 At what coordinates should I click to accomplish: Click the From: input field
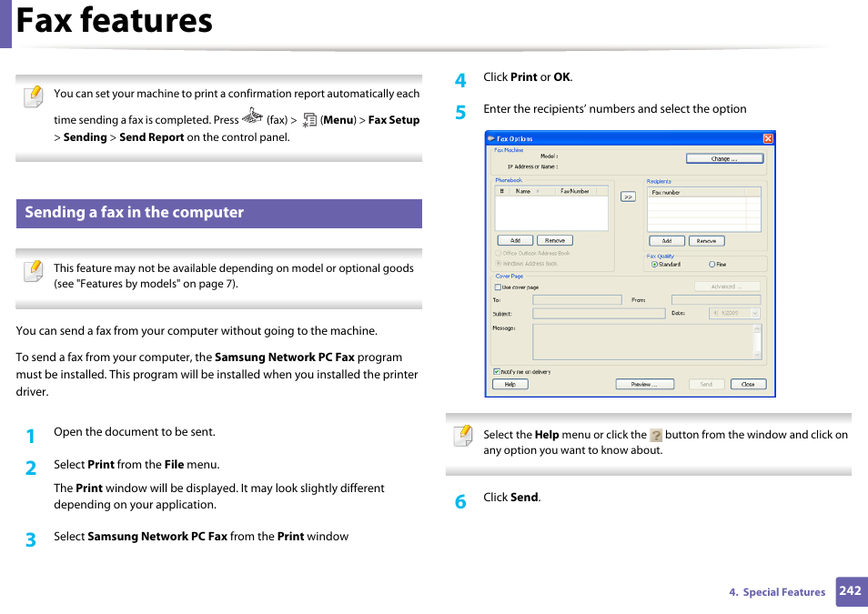(716, 299)
